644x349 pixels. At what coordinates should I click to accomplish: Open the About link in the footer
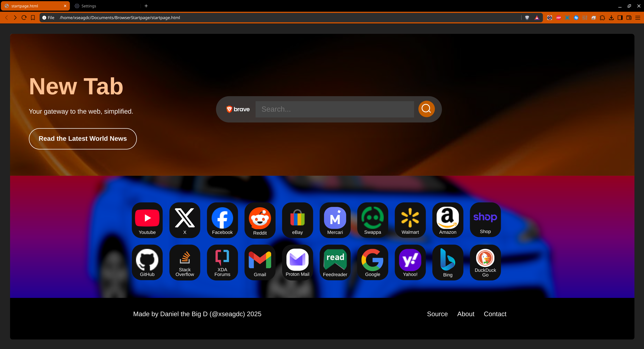pos(466,314)
